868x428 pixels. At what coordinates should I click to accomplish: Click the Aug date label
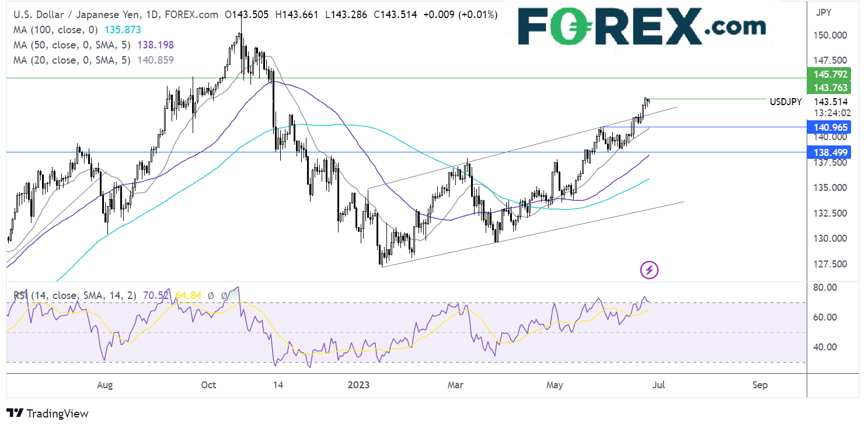[x=104, y=385]
